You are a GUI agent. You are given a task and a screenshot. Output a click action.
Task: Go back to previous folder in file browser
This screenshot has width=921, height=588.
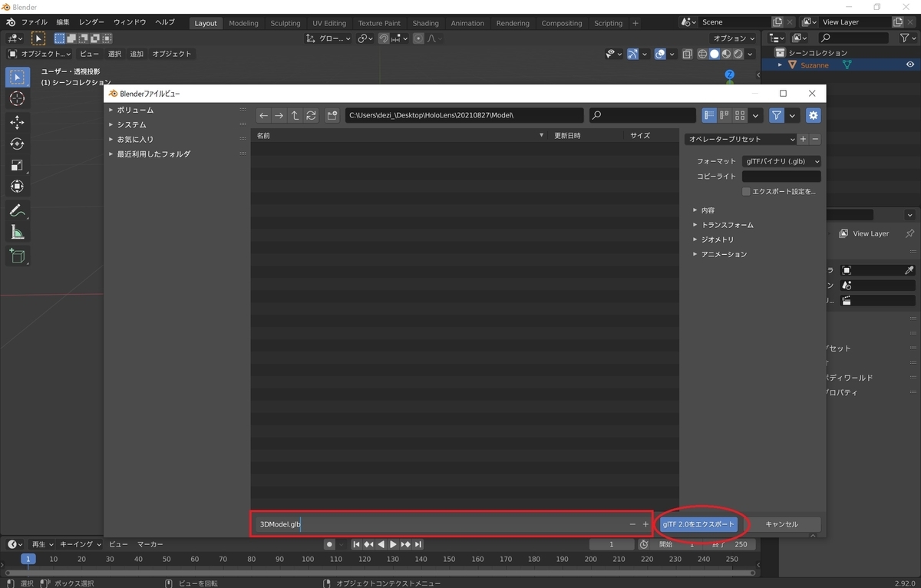[264, 115]
